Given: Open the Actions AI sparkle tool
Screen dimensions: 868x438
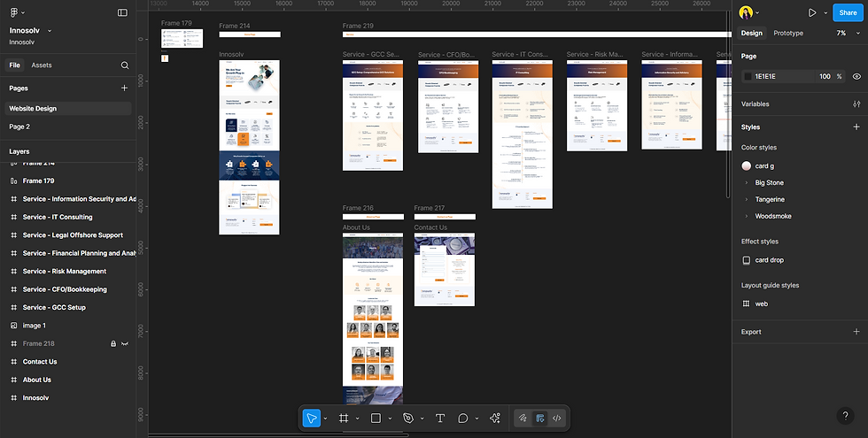Looking at the screenshot, I should click(495, 418).
